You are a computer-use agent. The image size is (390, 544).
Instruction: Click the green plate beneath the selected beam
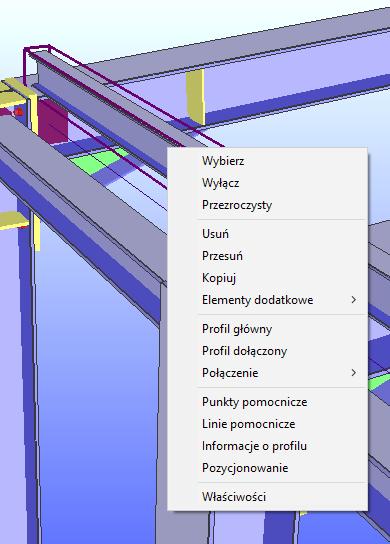(99, 161)
